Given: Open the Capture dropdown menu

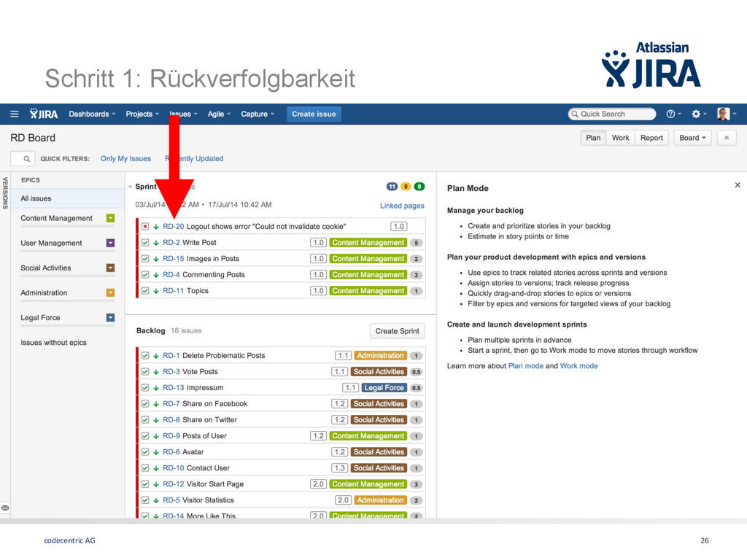Looking at the screenshot, I should [x=258, y=114].
